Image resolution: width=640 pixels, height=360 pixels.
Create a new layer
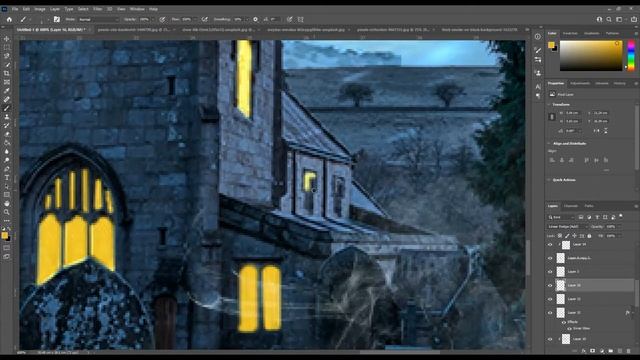[x=620, y=351]
